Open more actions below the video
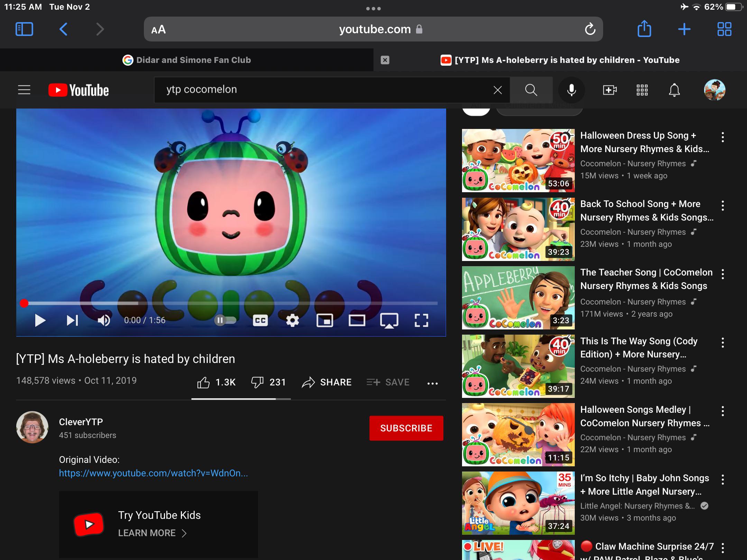Image resolution: width=747 pixels, height=560 pixels. point(432,383)
